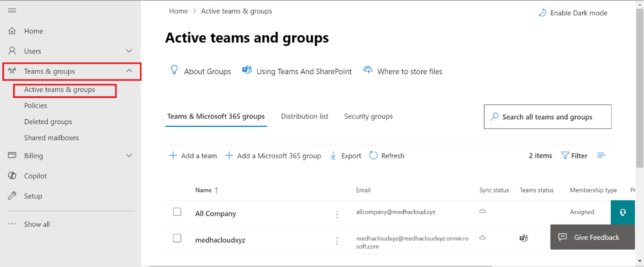Click the Teams icon beside Using Teams And SharePoint
Image resolution: width=644 pixels, height=267 pixels.
coord(247,70)
